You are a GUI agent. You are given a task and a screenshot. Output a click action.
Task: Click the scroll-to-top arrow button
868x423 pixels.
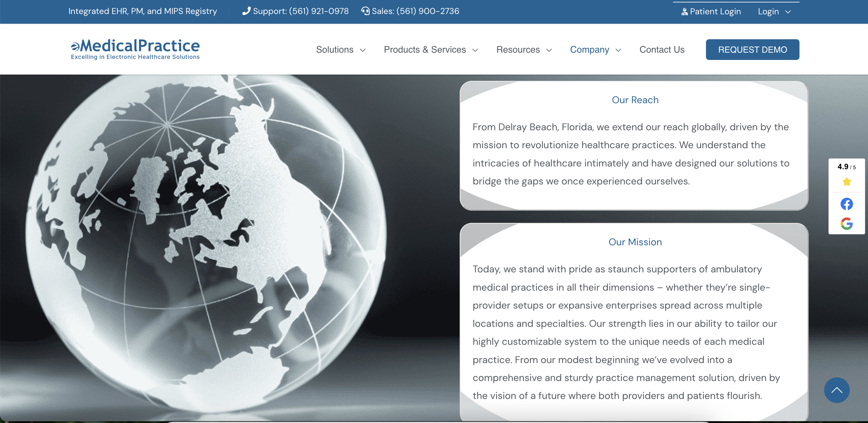tap(836, 390)
